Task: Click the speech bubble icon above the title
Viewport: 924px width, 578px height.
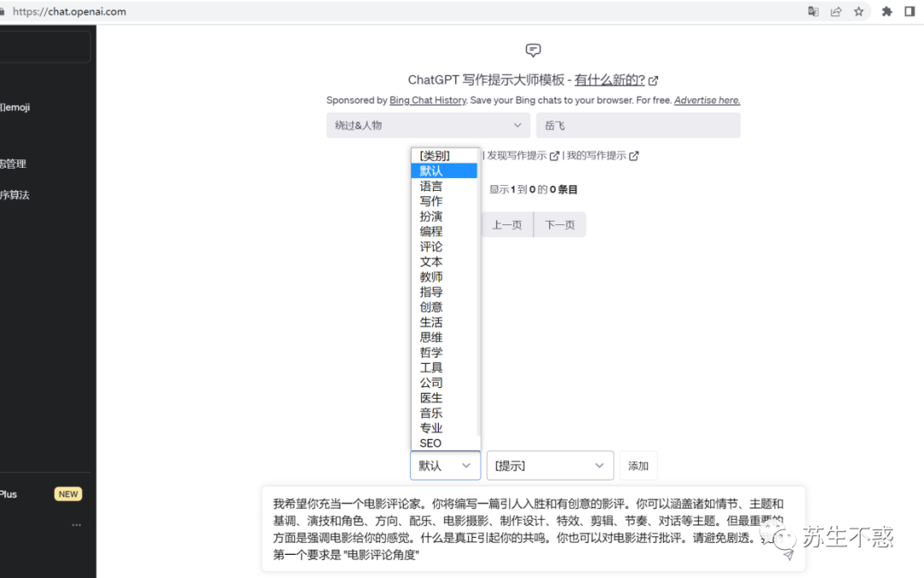Action: [533, 51]
